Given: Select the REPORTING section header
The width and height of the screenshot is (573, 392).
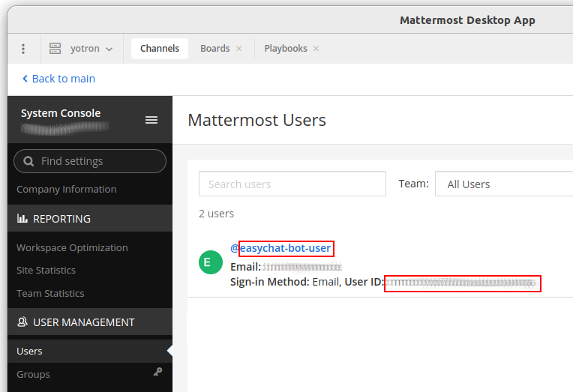Looking at the screenshot, I should point(90,218).
